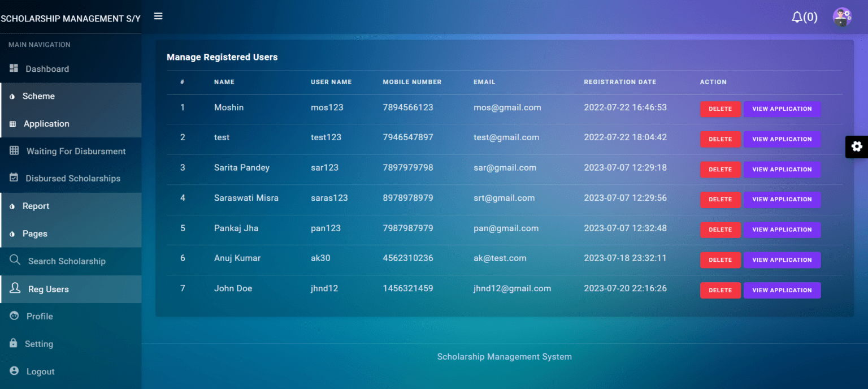The height and width of the screenshot is (389, 868).
Task: Delete the user Sarita Pandey
Action: (721, 169)
